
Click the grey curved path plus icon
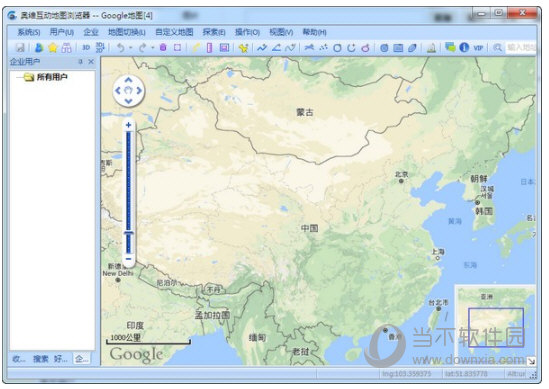pyautogui.click(x=290, y=48)
